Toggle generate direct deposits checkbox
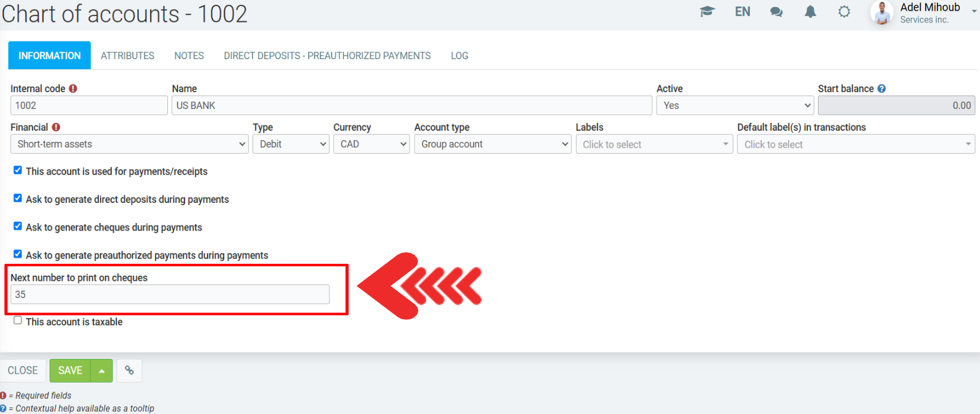Screen dimensions: 980x414 click(x=18, y=198)
